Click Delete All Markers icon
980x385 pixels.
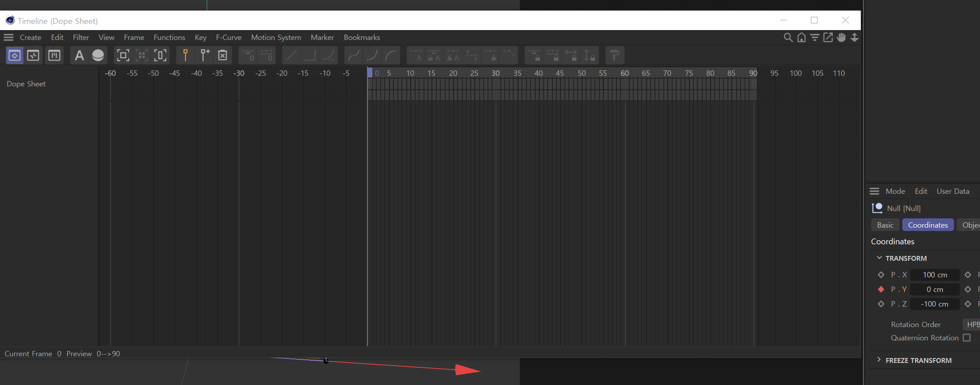tap(223, 56)
